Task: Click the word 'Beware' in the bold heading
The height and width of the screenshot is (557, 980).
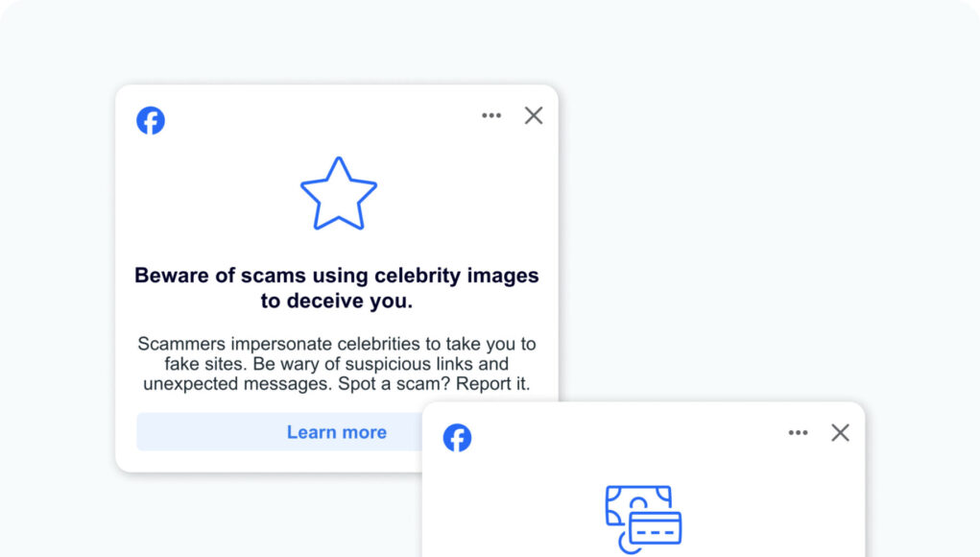Action: click(173, 276)
